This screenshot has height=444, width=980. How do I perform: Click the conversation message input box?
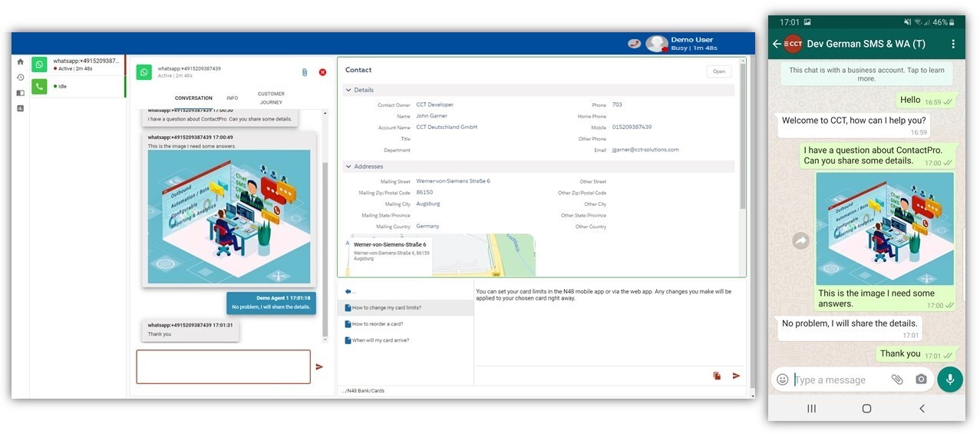(x=223, y=367)
